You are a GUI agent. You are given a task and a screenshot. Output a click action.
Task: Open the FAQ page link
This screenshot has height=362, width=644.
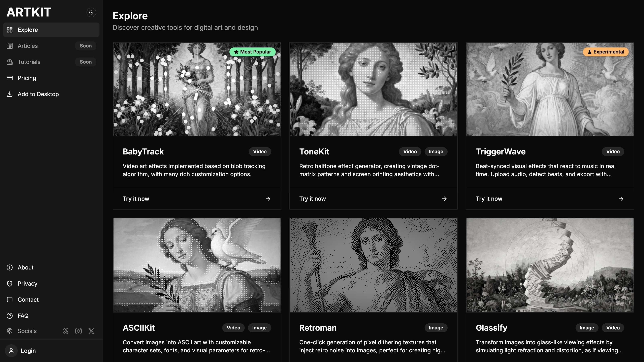click(x=51, y=316)
